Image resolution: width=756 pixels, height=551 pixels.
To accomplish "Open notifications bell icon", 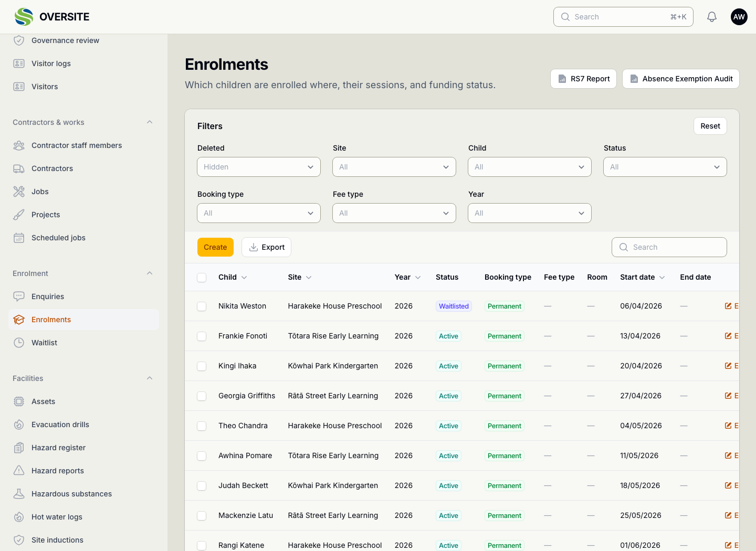I will click(x=712, y=17).
